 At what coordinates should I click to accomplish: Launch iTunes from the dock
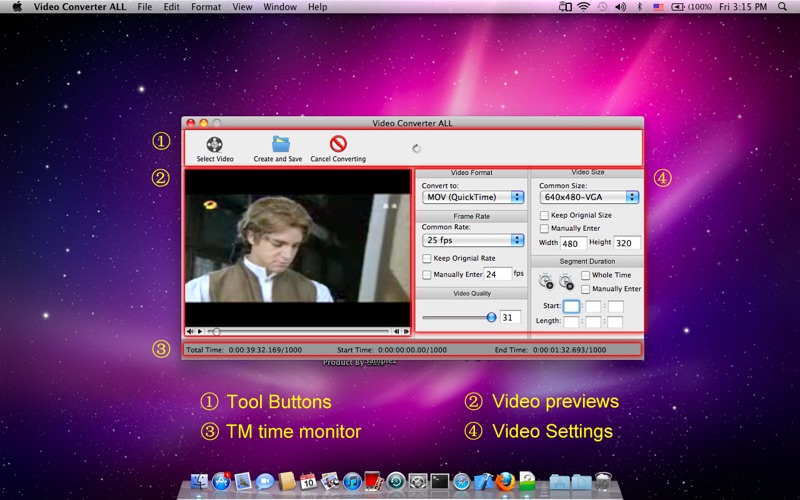[x=352, y=481]
